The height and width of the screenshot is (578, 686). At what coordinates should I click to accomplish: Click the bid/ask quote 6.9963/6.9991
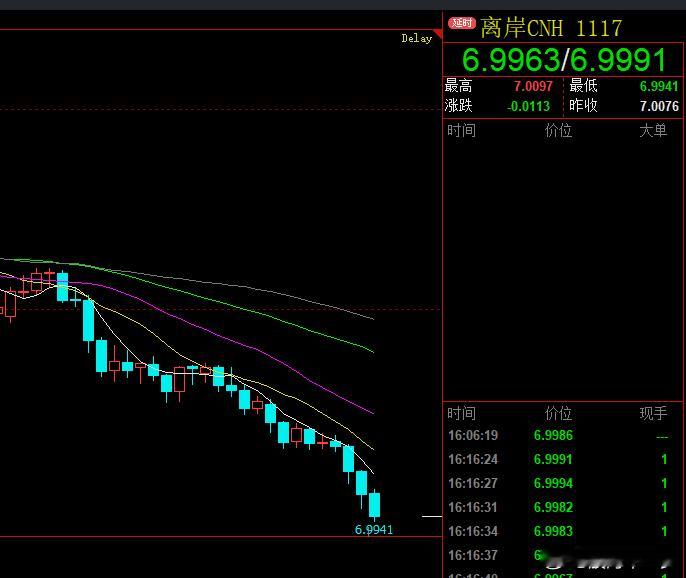coord(564,60)
